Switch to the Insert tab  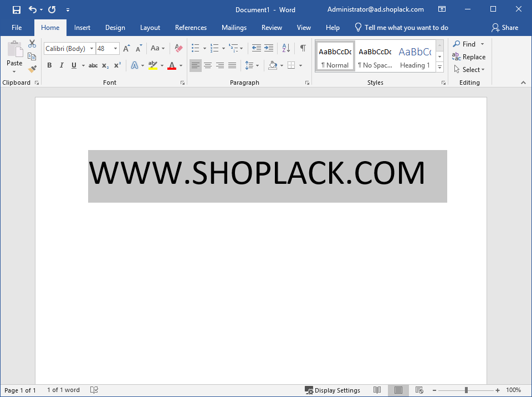82,28
